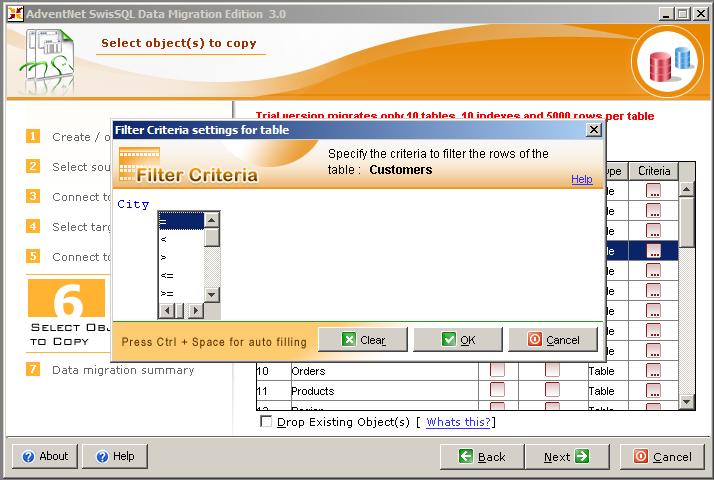The width and height of the screenshot is (714, 480).
Task: Select the '>' operator in the list
Action: (181, 257)
